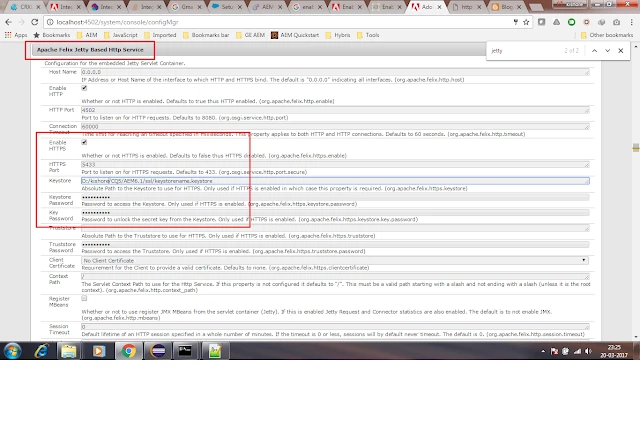Open Windows Start menu
This screenshot has width=640, height=436.
(x=12, y=351)
